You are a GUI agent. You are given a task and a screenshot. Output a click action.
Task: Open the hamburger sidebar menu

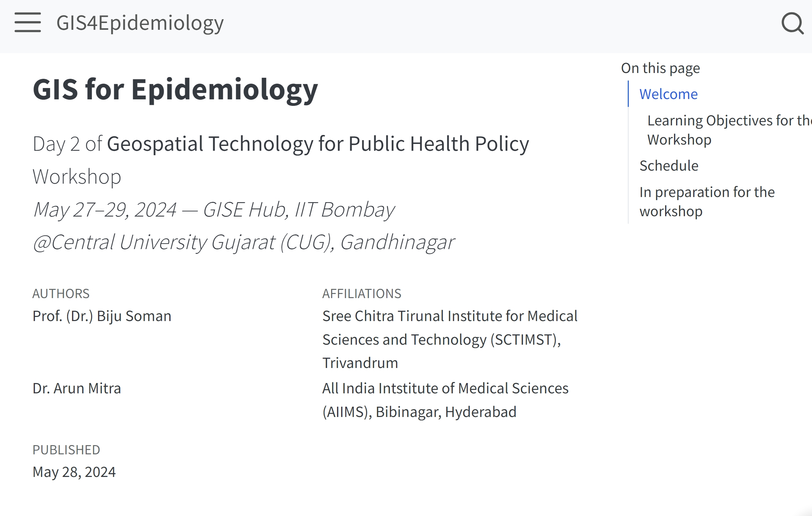click(28, 23)
